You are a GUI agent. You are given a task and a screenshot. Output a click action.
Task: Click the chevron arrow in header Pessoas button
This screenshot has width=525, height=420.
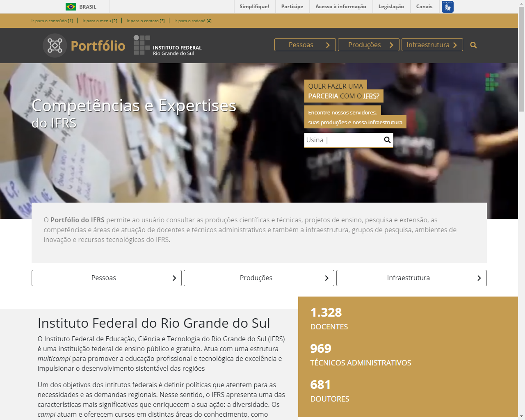pos(328,45)
